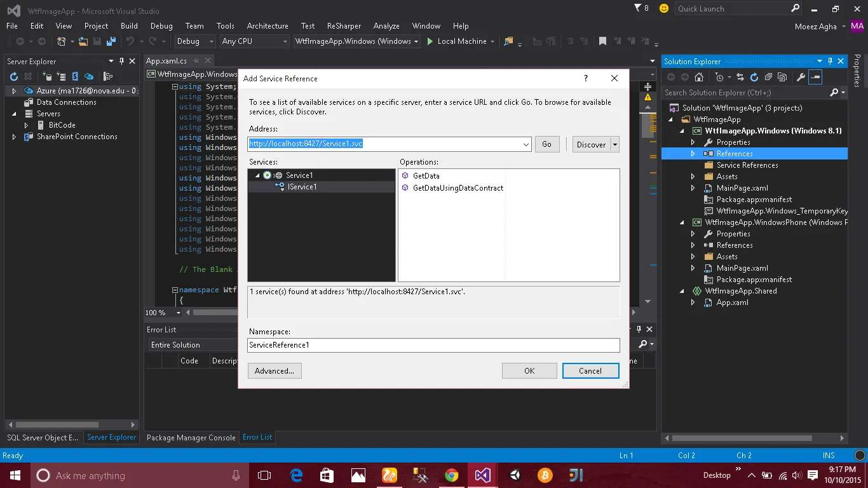Image resolution: width=868 pixels, height=488 pixels.
Task: Switch to the Package Manager Console tab
Action: click(x=191, y=437)
